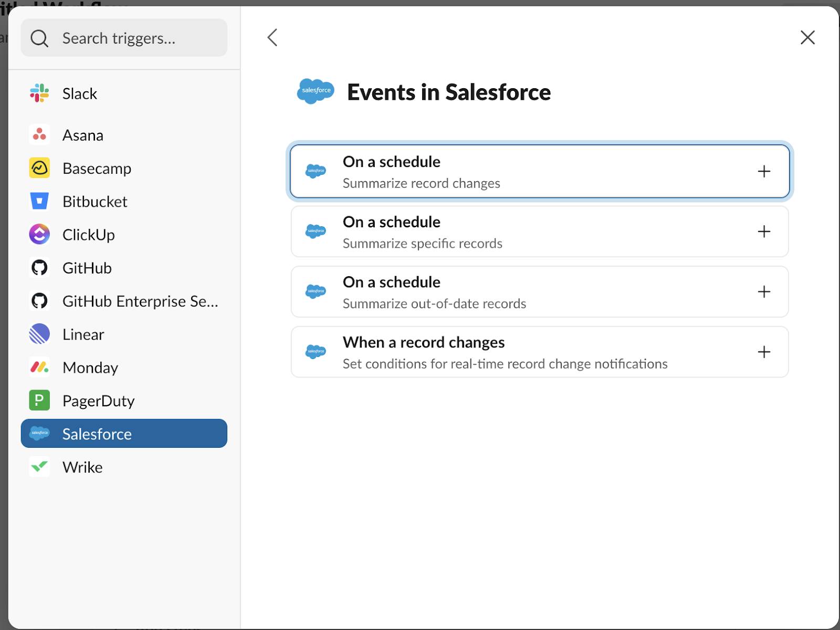This screenshot has width=840, height=630.
Task: Choose Summarize record changes schedule trigger
Action: point(540,171)
